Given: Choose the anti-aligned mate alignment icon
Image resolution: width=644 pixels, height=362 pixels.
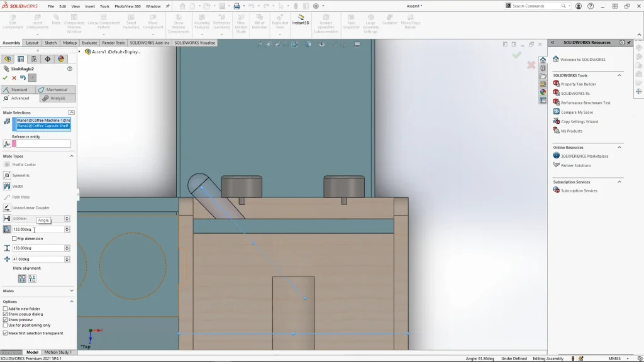Looking at the screenshot, I should (32, 278).
